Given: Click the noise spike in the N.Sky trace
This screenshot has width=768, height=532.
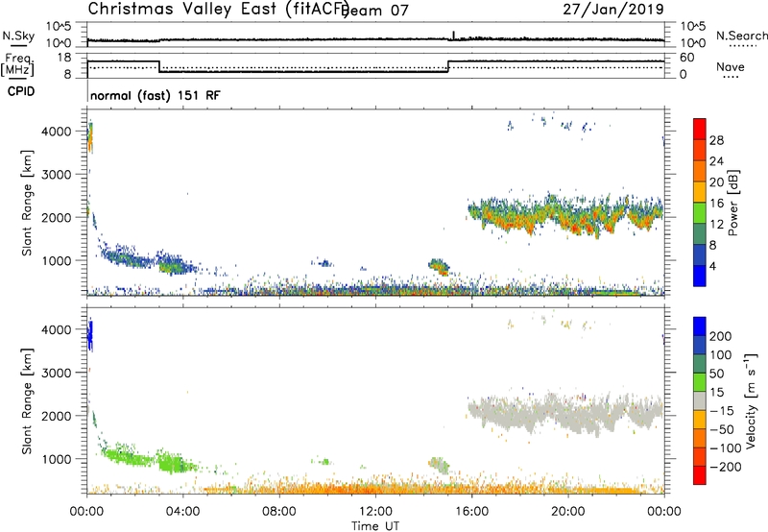Looking at the screenshot, I should pyautogui.click(x=453, y=35).
